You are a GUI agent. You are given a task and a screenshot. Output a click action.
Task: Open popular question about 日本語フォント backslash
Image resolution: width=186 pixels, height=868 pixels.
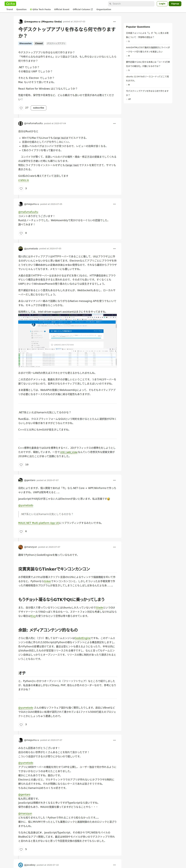pos(147,35)
